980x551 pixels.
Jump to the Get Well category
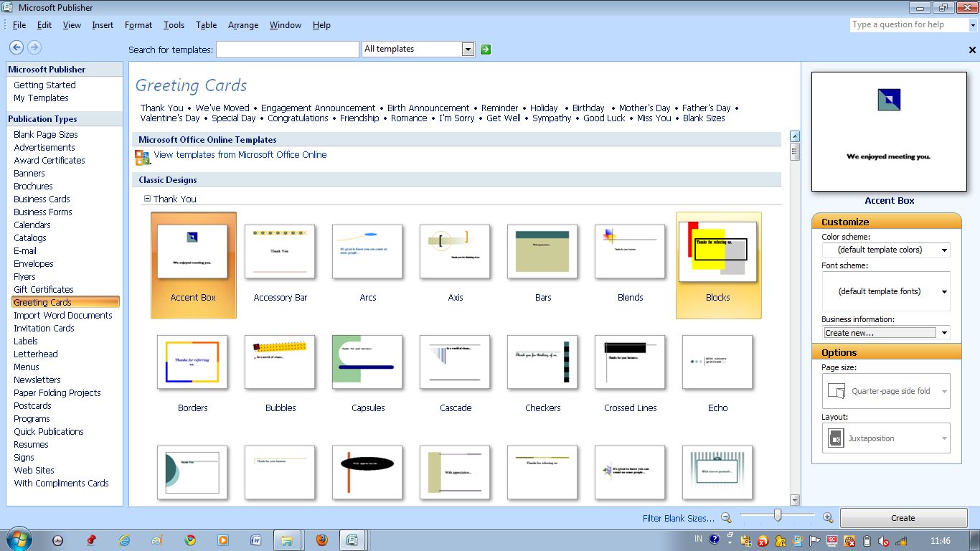tap(504, 118)
